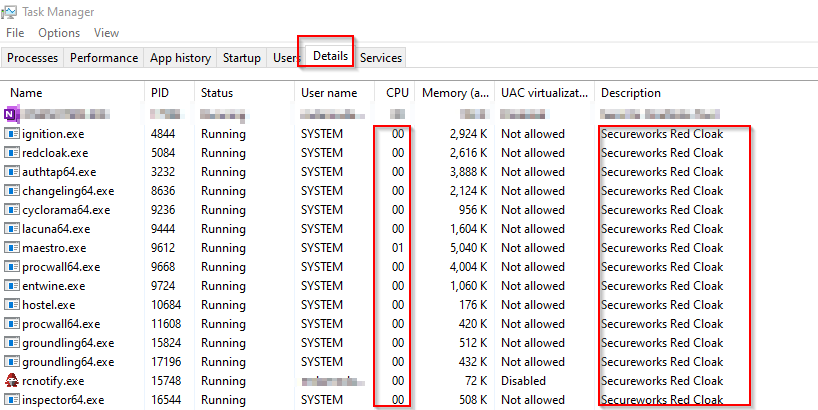
Task: Open the View menu
Action: 106,33
